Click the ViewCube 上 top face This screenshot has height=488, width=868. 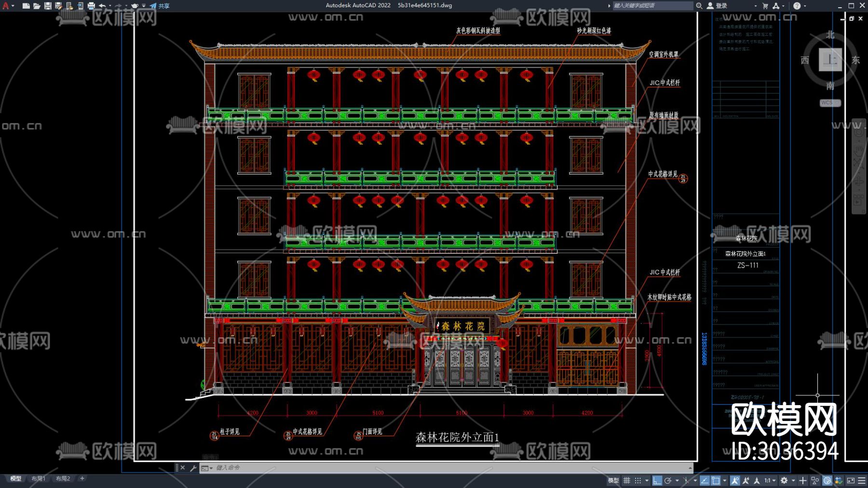(830, 60)
